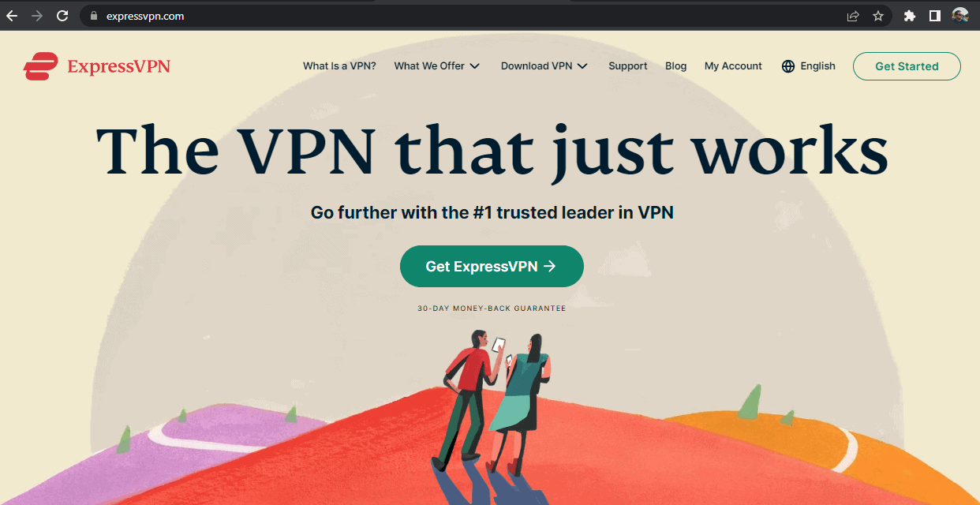Image resolution: width=980 pixels, height=505 pixels.
Task: Click the padlock site info icon
Action: coord(94,16)
